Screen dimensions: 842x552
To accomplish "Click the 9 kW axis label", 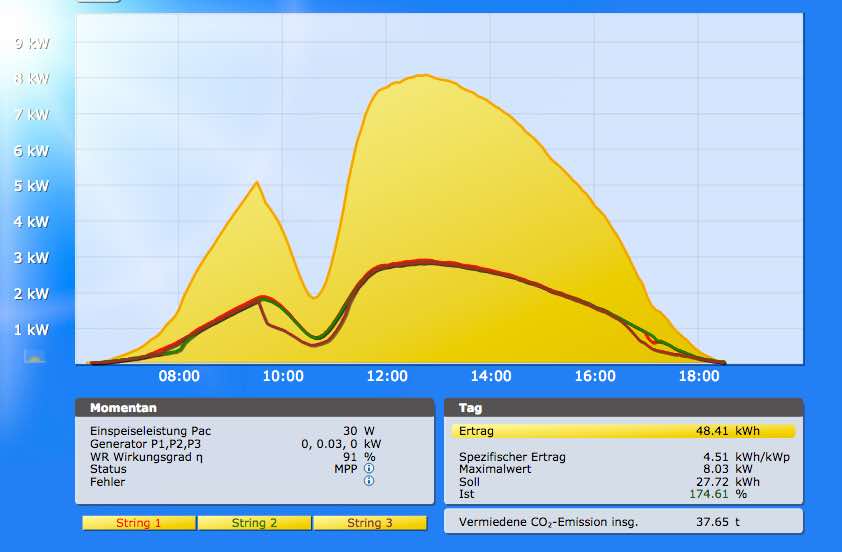I will 31,43.
